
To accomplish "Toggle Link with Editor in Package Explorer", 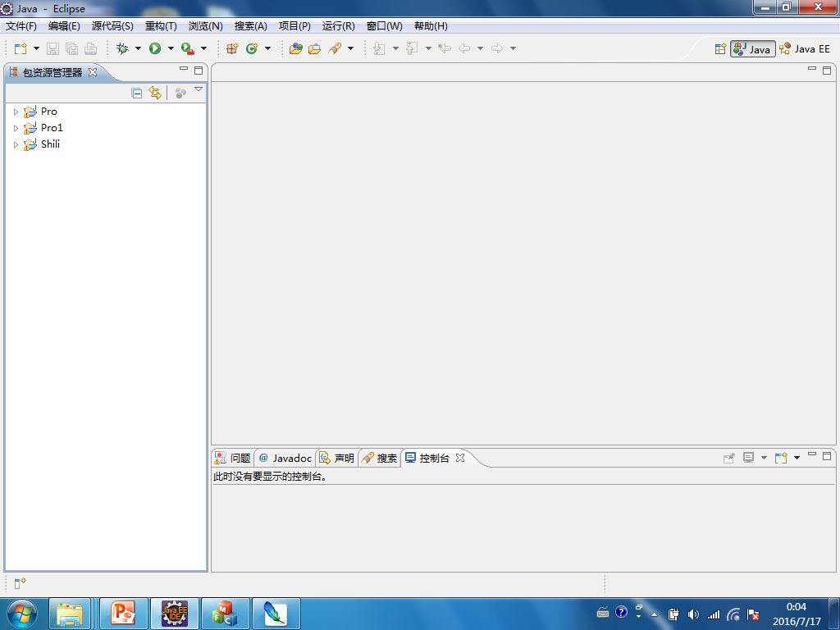I will click(x=155, y=94).
